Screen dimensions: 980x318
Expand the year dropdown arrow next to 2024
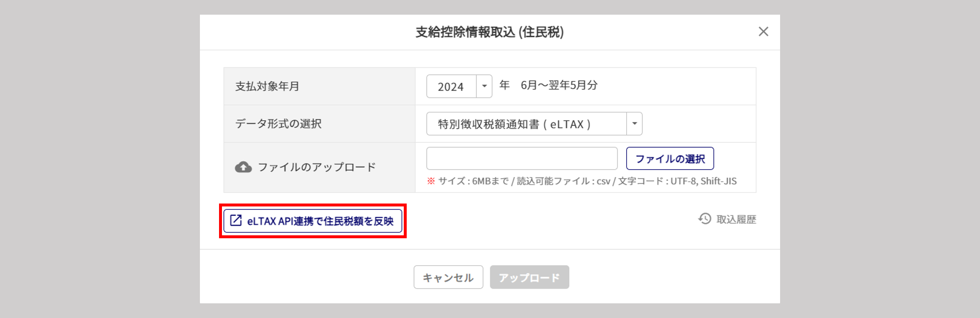coord(484,86)
